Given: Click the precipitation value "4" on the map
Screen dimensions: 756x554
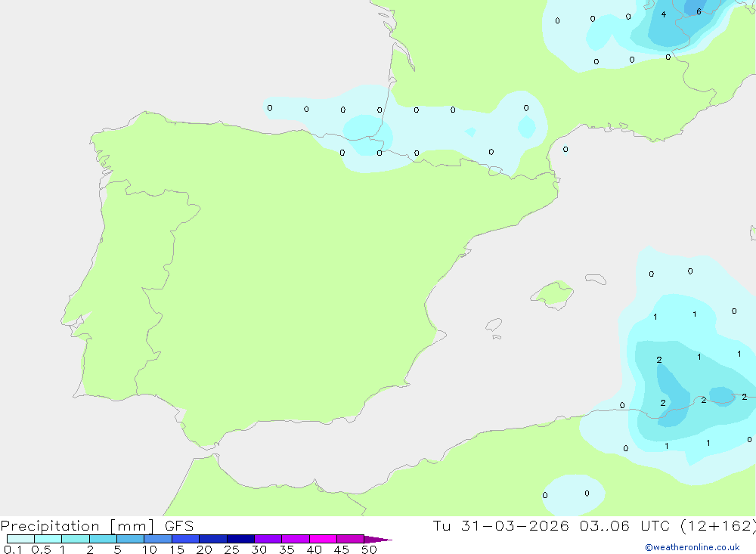Looking at the screenshot, I should click(x=664, y=14).
